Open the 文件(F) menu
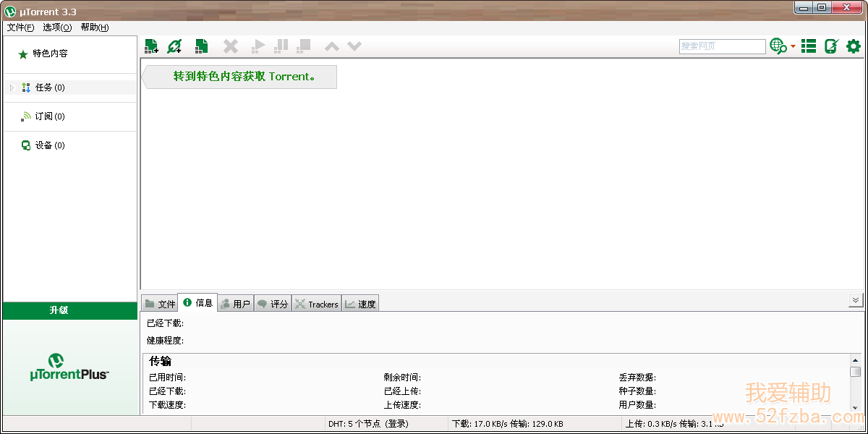Viewport: 868px width, 434px height. [20, 27]
